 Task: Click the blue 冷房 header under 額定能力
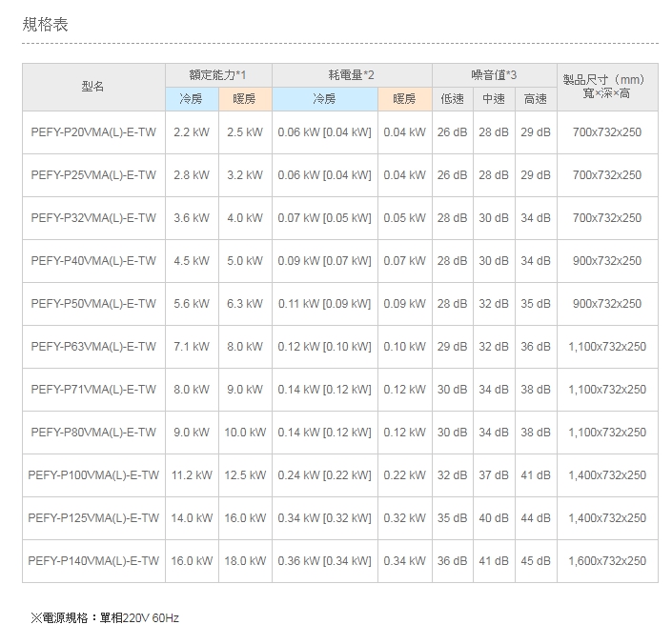point(191,99)
